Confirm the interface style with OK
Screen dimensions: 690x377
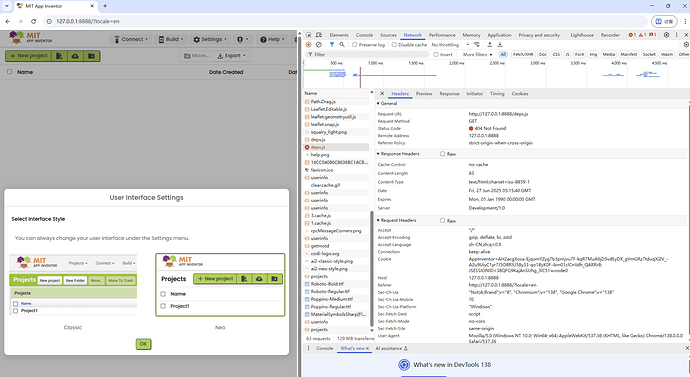(143, 344)
